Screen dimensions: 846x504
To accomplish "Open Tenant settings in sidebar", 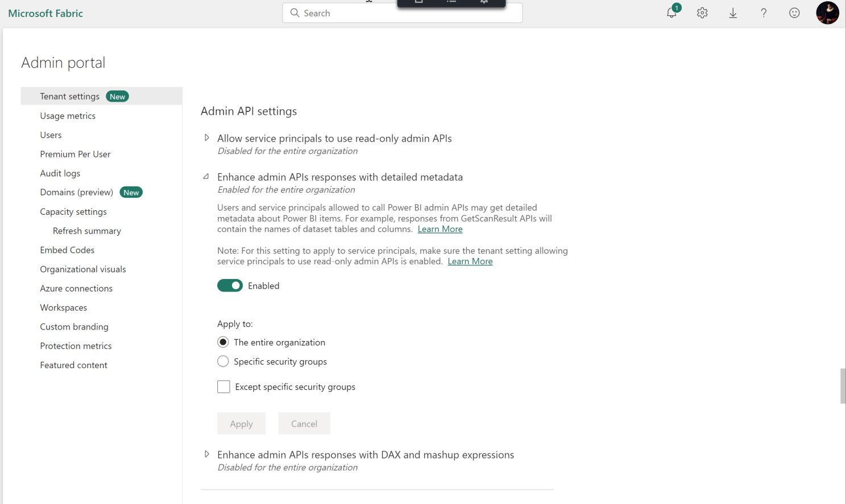I will click(102, 96).
